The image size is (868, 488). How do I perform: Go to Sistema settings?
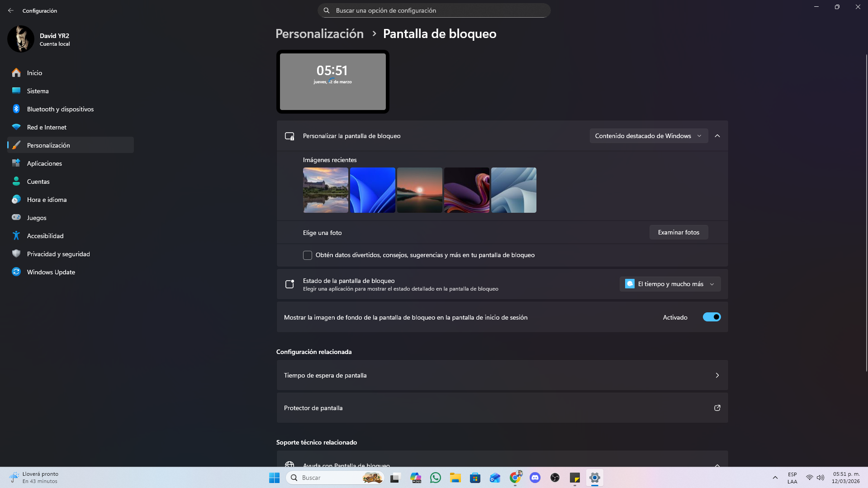[71, 91]
